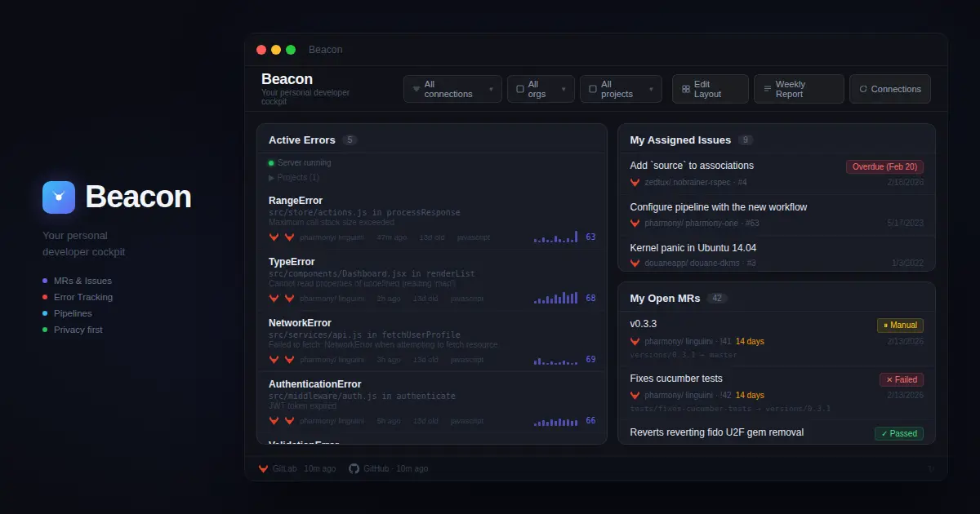Click src/store/actions.js in processResponse path
The height and width of the screenshot is (514, 980).
point(364,212)
